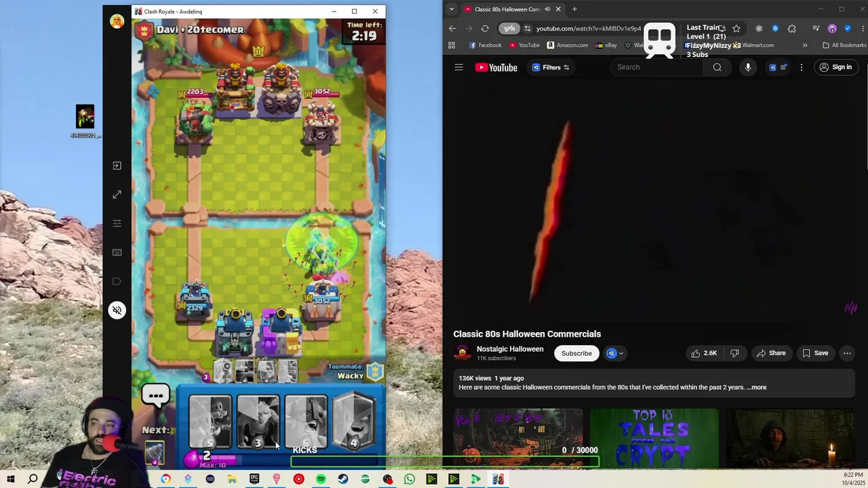This screenshot has width=868, height=488.
Task: Open the Amazon.com bookmark
Action: (x=568, y=45)
